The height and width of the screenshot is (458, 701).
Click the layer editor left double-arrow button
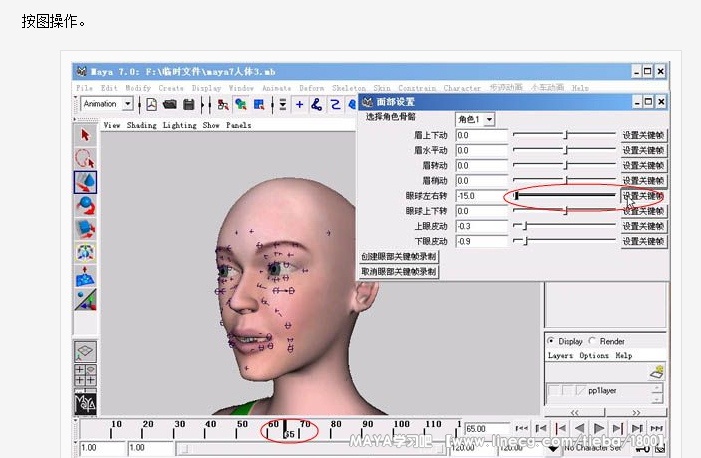coord(574,412)
